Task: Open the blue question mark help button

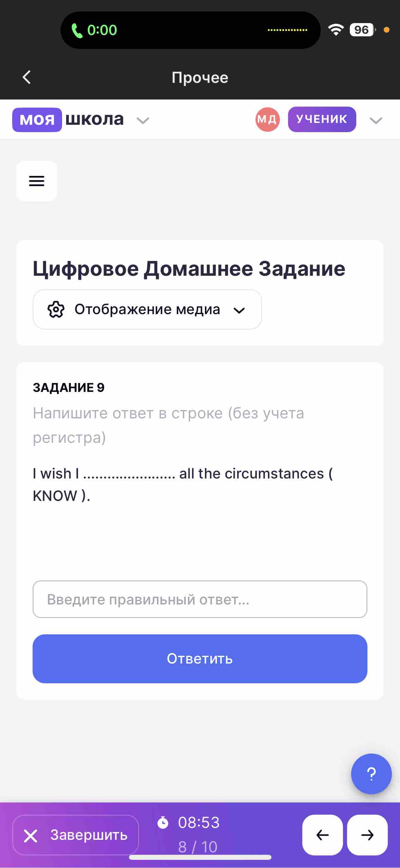Action: pos(372,774)
